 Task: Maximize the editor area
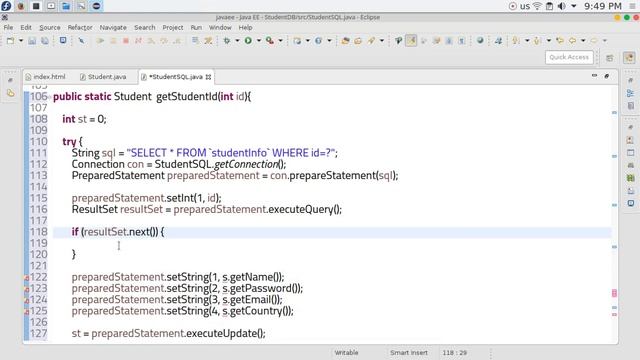[607, 76]
